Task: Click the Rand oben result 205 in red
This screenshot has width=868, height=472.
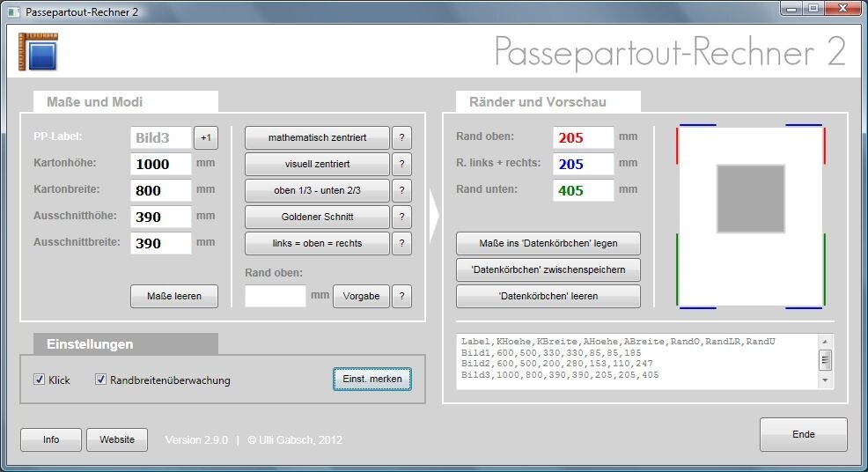Action: point(584,138)
